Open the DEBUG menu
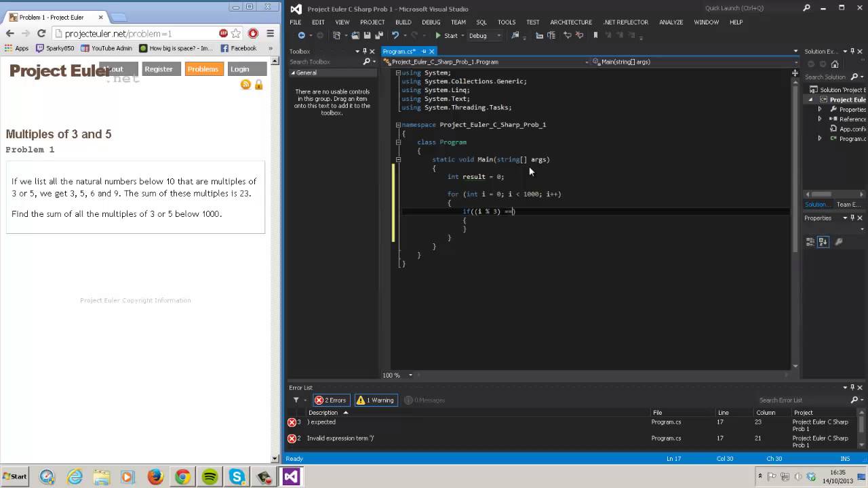Screen dimensions: 868x488 (x=431, y=22)
